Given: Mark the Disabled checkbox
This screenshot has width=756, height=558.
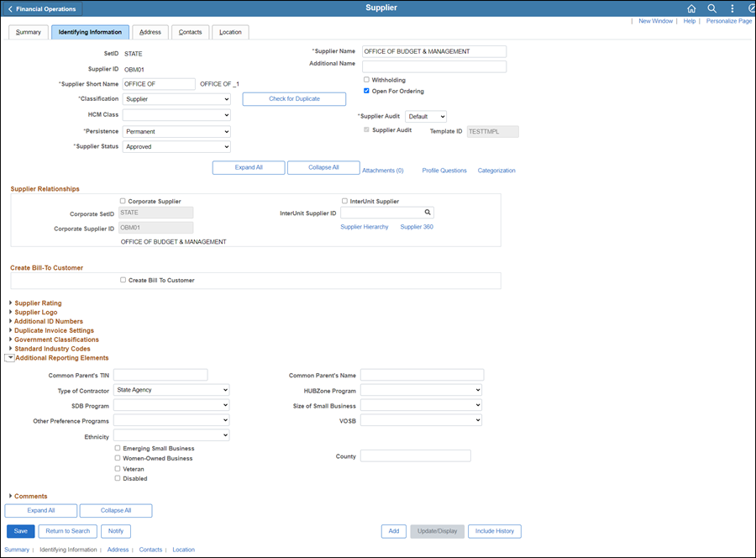Looking at the screenshot, I should pos(117,478).
